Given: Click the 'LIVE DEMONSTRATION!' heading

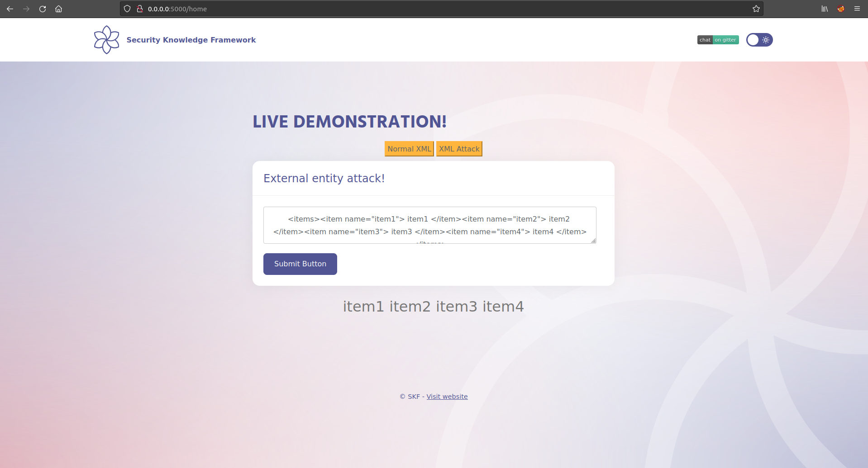Looking at the screenshot, I should [x=349, y=122].
